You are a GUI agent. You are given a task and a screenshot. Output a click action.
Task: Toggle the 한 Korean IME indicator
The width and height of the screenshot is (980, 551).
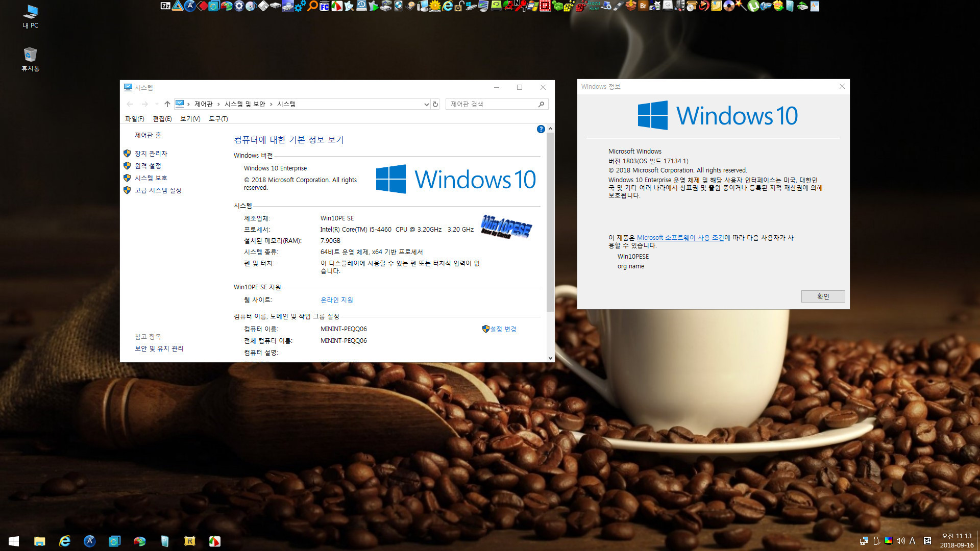coord(927,541)
